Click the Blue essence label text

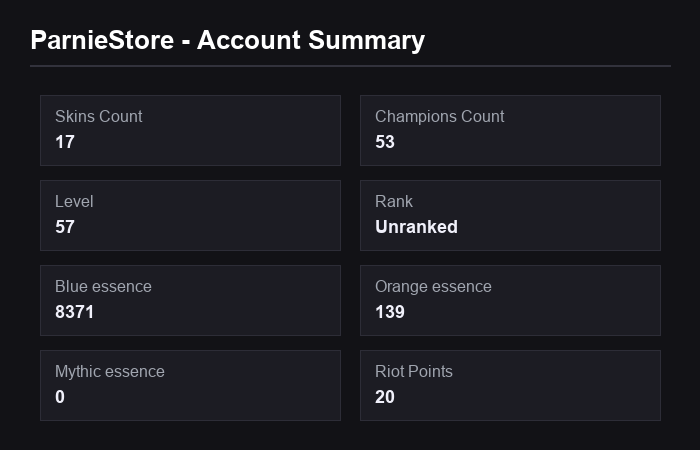tap(103, 287)
